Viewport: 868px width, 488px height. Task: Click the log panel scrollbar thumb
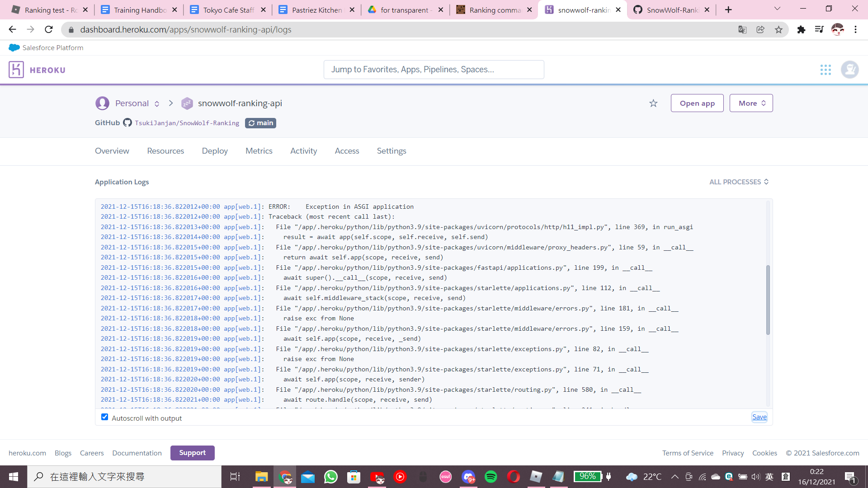pyautogui.click(x=768, y=300)
